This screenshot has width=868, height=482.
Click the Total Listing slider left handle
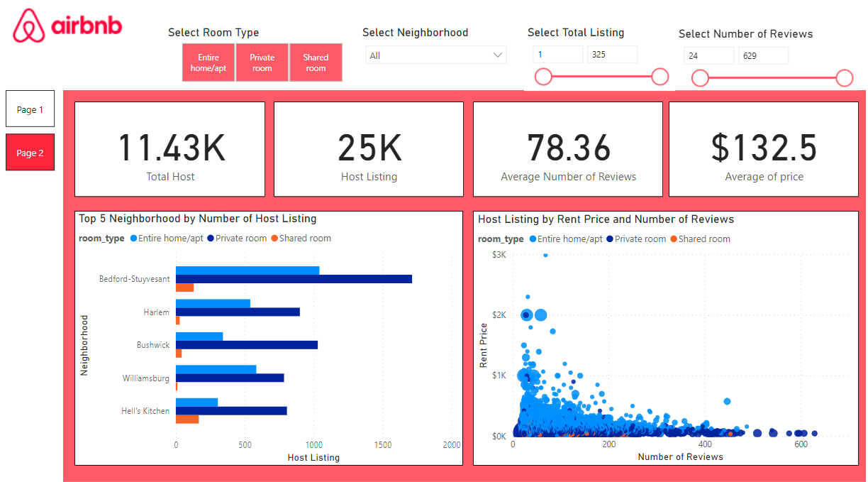[543, 77]
